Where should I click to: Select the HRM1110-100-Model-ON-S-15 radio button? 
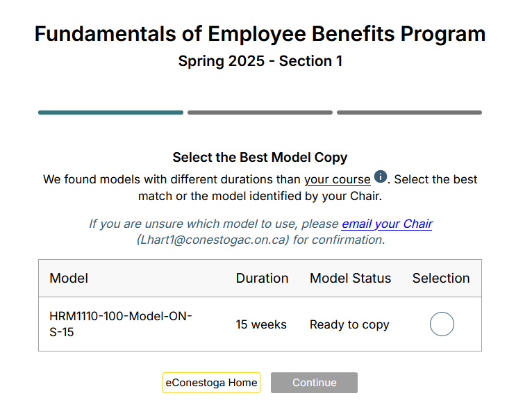(x=442, y=324)
